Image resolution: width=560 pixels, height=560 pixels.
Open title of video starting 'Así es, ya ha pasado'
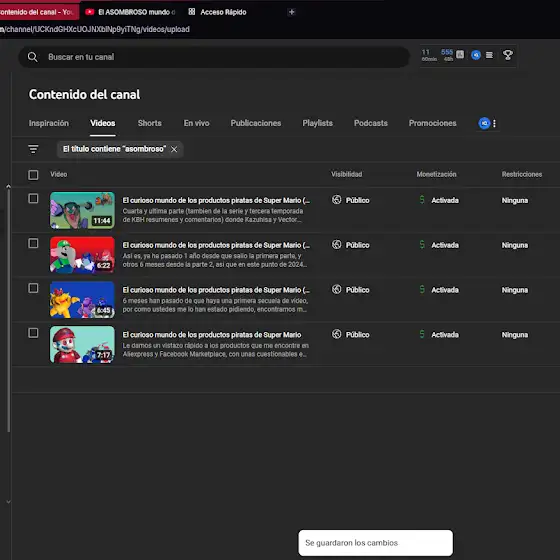216,245
